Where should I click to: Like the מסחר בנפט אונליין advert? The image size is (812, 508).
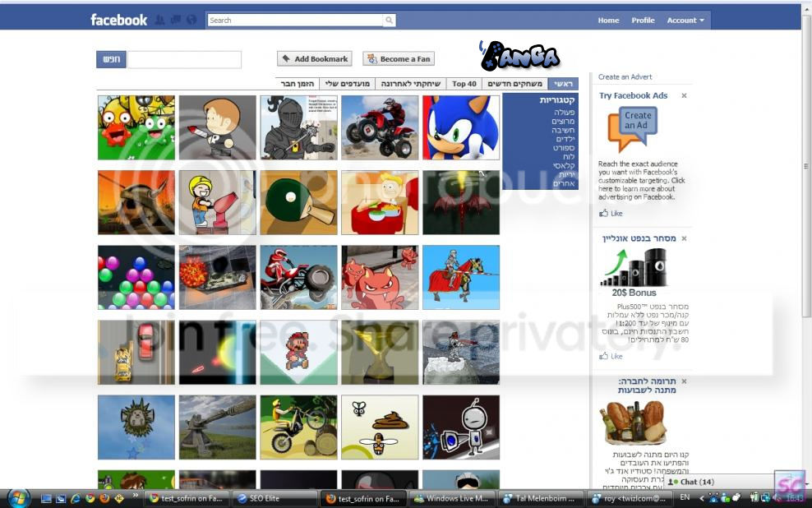[611, 356]
